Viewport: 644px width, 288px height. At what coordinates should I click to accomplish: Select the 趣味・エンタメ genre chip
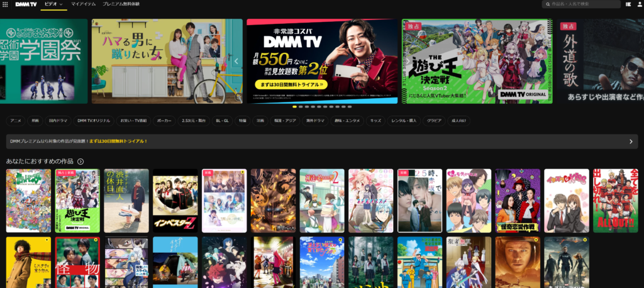tap(347, 121)
